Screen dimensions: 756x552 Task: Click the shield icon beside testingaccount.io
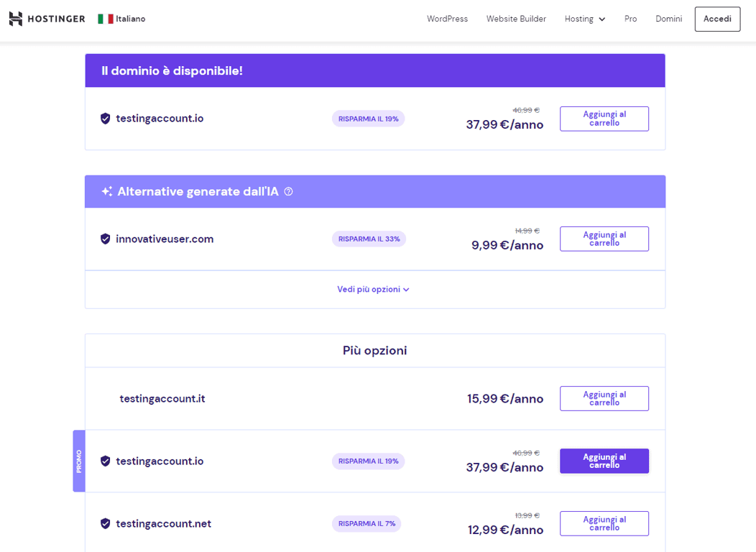tap(105, 118)
